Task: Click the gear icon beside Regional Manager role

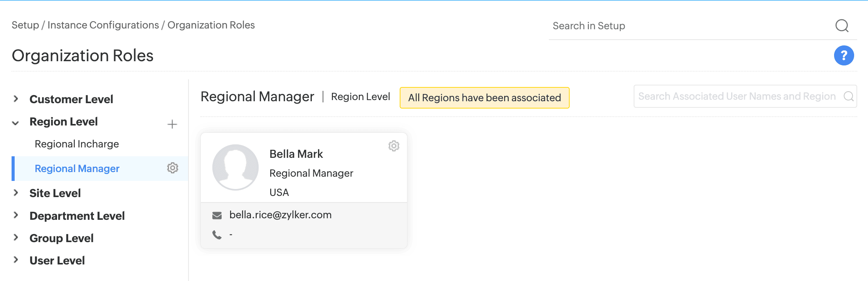Action: click(172, 168)
